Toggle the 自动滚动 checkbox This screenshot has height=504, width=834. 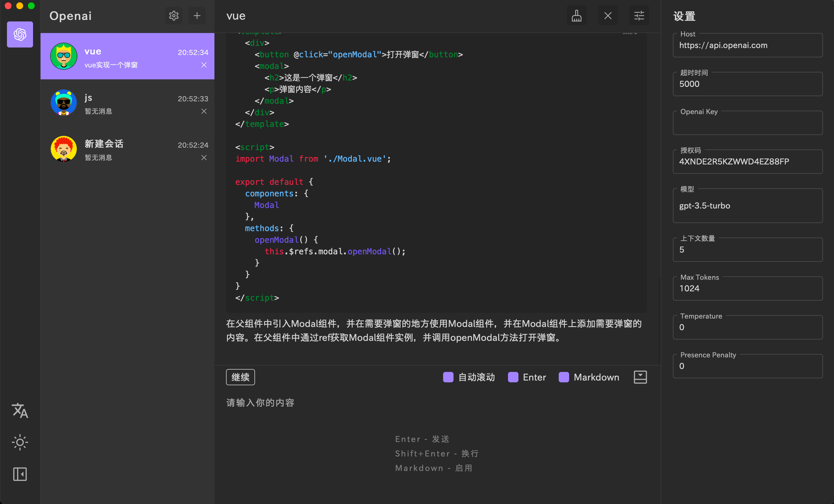point(448,377)
